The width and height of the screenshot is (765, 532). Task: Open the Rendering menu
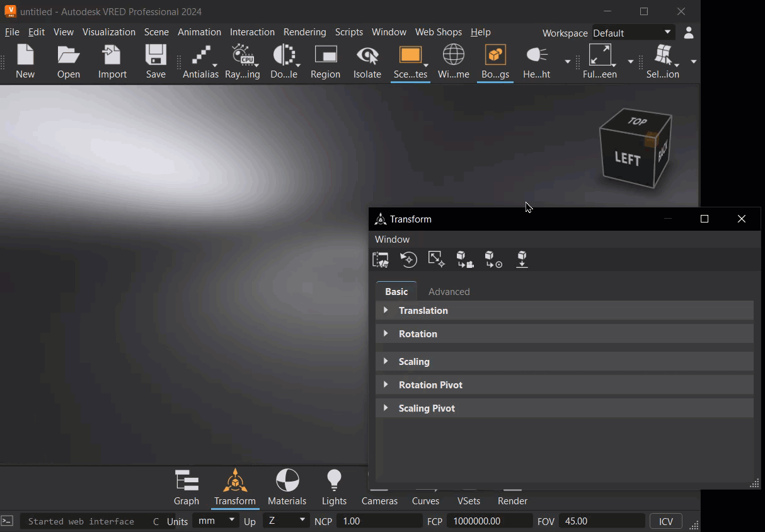pos(304,32)
